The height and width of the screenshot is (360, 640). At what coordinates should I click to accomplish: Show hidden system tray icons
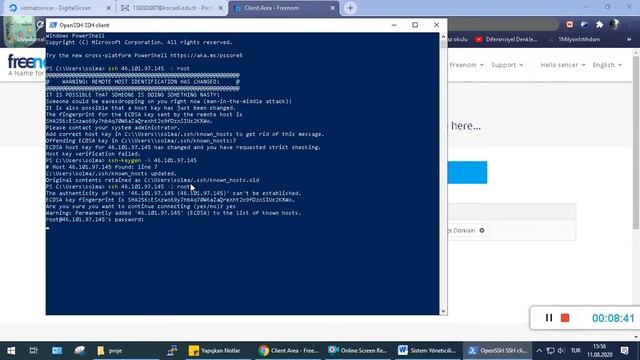539,351
